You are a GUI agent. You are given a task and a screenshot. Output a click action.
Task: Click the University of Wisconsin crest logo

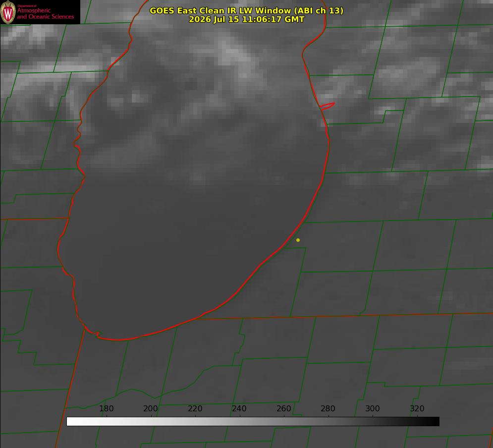[8, 12]
